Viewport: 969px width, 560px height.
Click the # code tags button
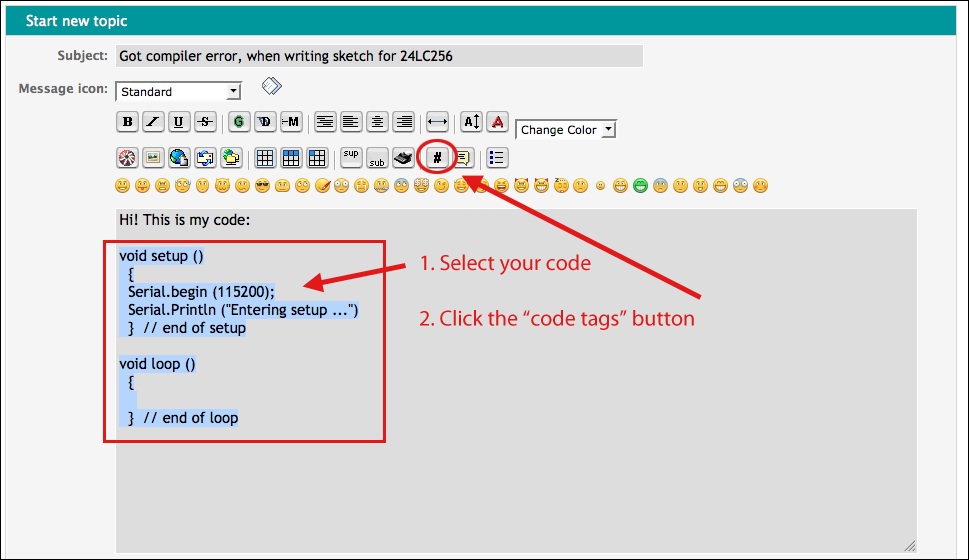pyautogui.click(x=437, y=158)
